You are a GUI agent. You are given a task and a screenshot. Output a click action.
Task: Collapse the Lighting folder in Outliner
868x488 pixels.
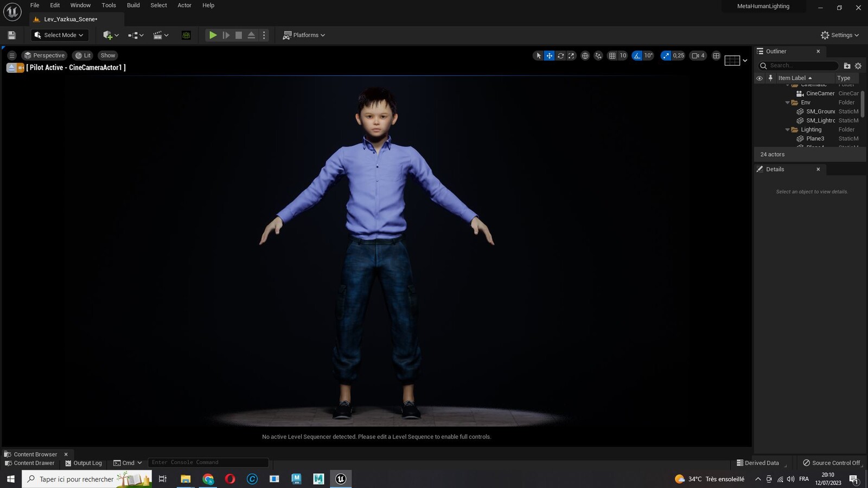(x=787, y=130)
